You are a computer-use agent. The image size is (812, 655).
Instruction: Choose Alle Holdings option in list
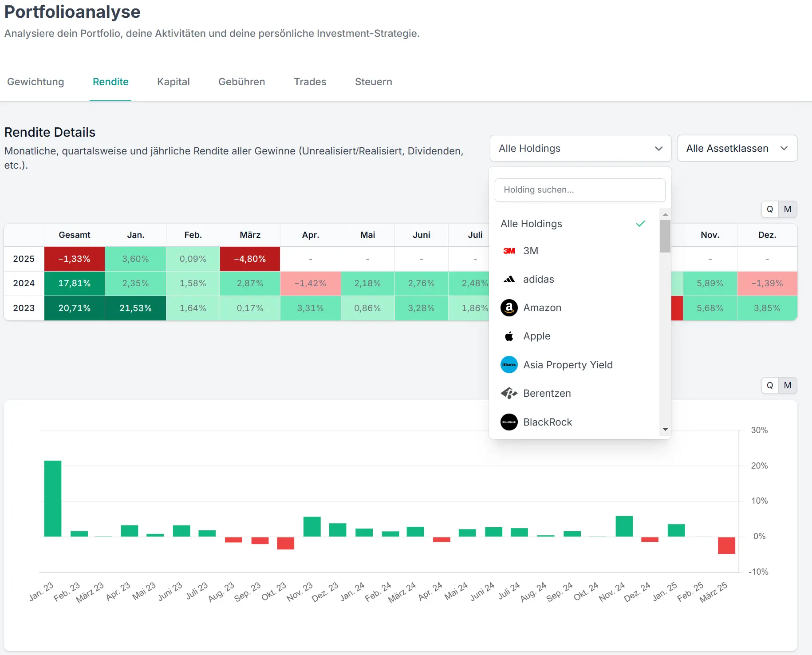click(574, 224)
